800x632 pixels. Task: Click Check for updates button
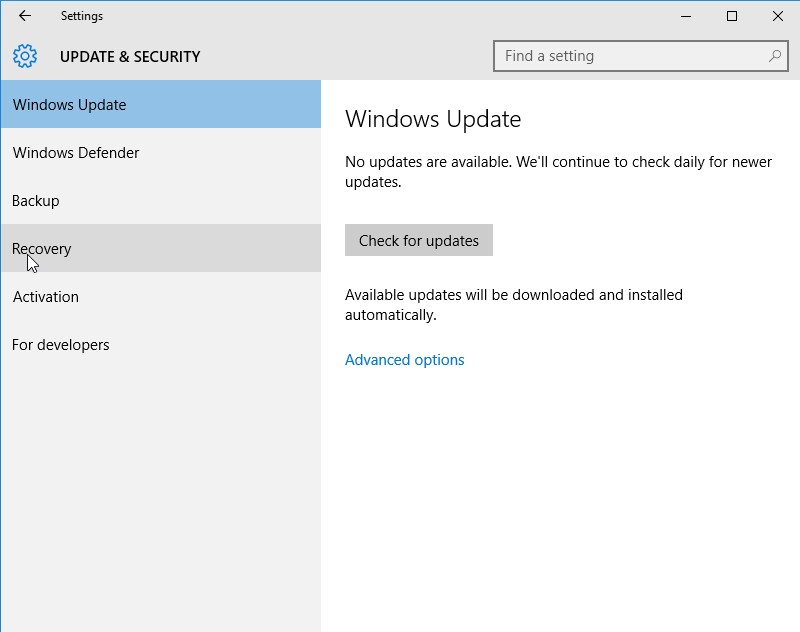pos(419,240)
